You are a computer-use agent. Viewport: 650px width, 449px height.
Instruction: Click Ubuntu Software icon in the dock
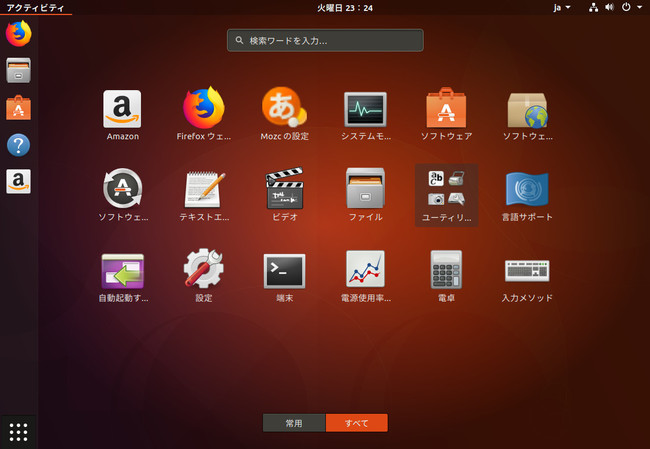click(x=18, y=107)
